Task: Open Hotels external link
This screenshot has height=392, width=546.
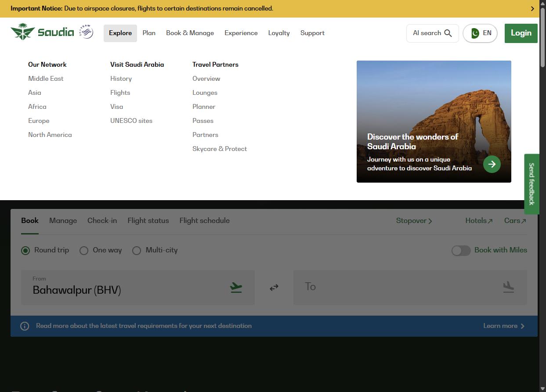Action: (x=479, y=221)
